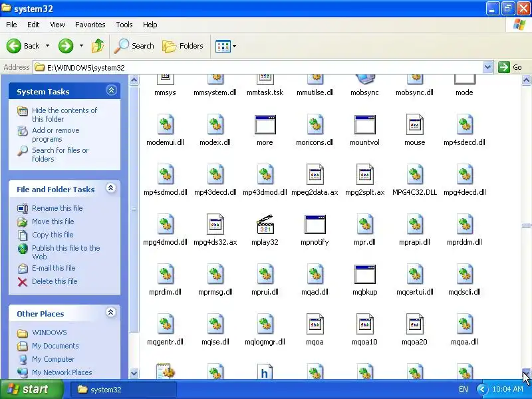
Task: Click Move this file link
Action: click(53, 221)
